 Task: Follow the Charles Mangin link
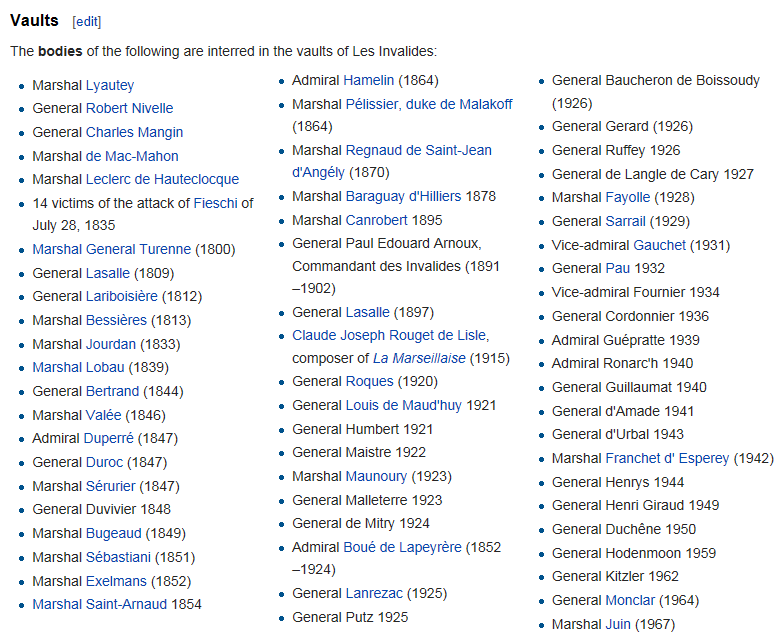(134, 132)
